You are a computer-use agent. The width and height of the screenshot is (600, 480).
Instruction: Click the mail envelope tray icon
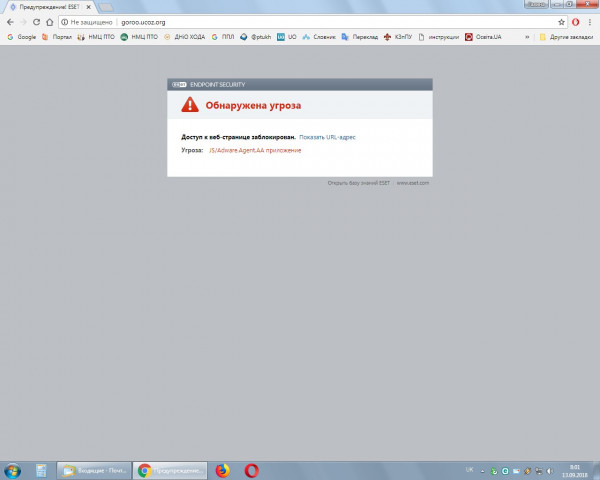pyautogui.click(x=516, y=471)
